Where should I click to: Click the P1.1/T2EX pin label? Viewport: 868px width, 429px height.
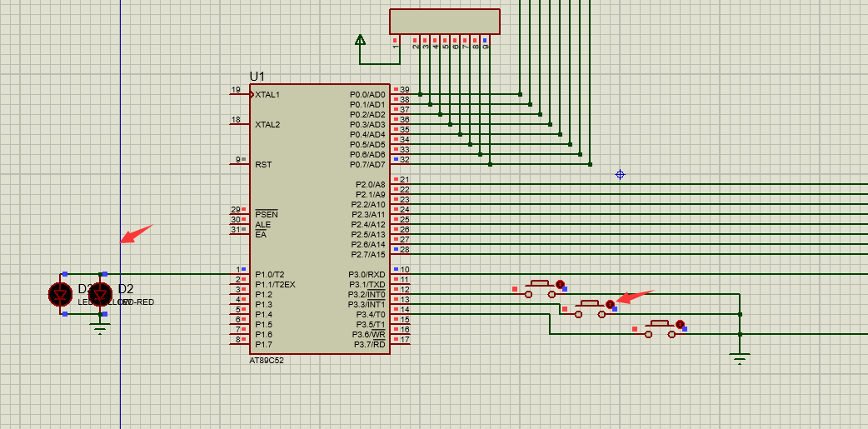click(x=275, y=284)
